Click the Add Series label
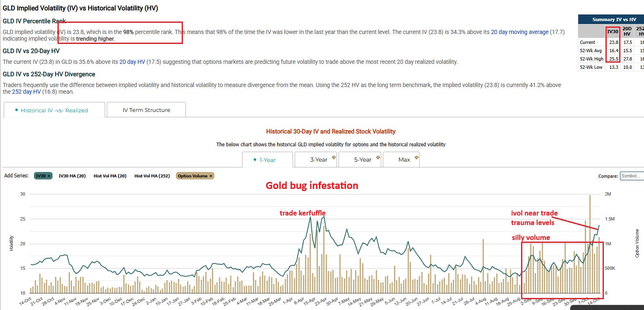The width and height of the screenshot is (644, 310). (x=17, y=176)
